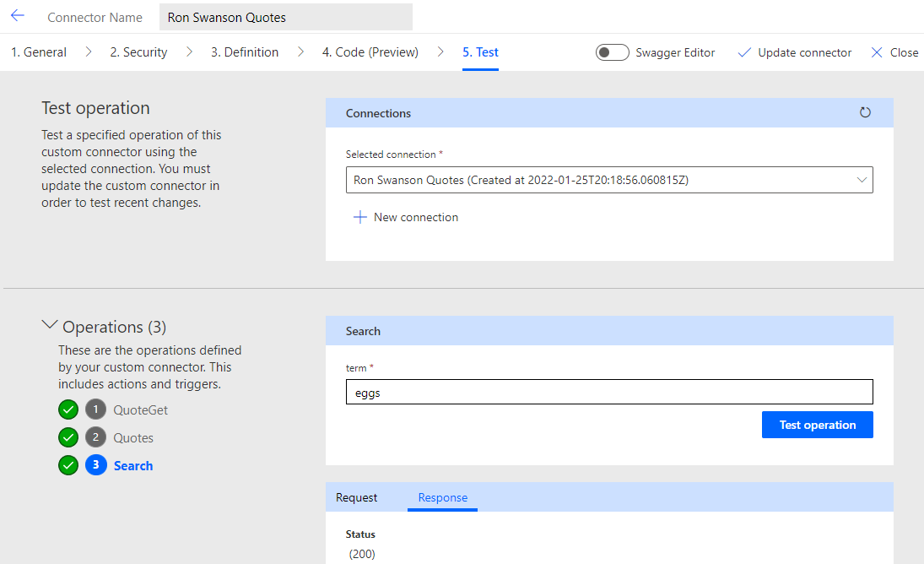Viewport: 924px width, 564px height.
Task: Click the Swagger Editor label
Action: click(x=675, y=52)
